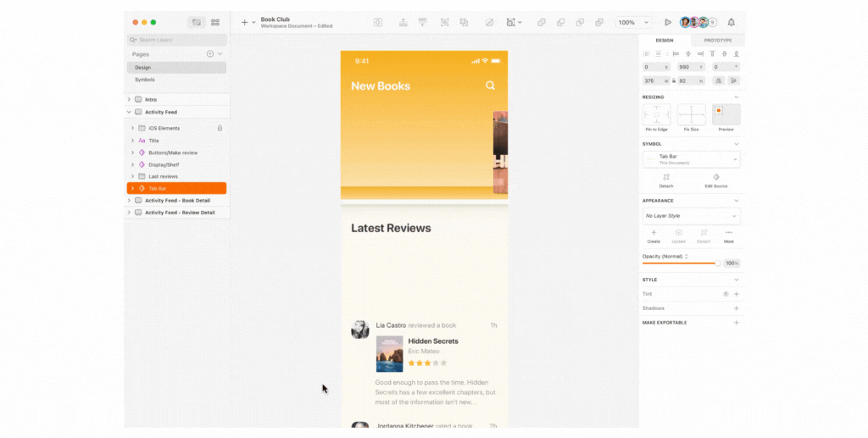Click the Scale tool toolbar icon

click(510, 23)
